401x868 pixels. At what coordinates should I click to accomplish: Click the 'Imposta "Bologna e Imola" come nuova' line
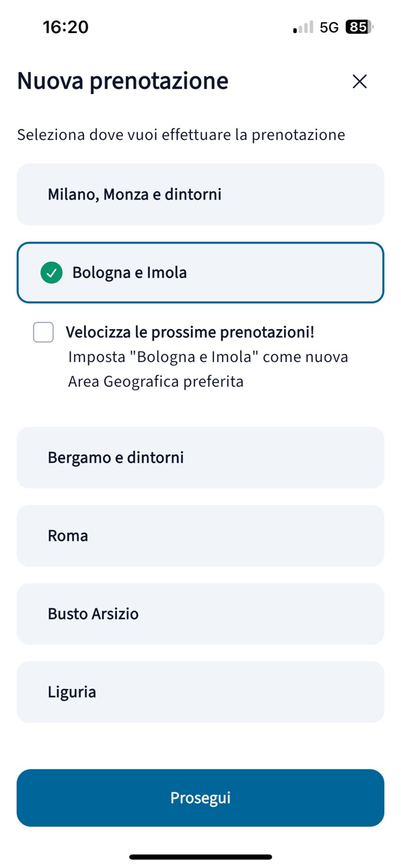click(208, 357)
